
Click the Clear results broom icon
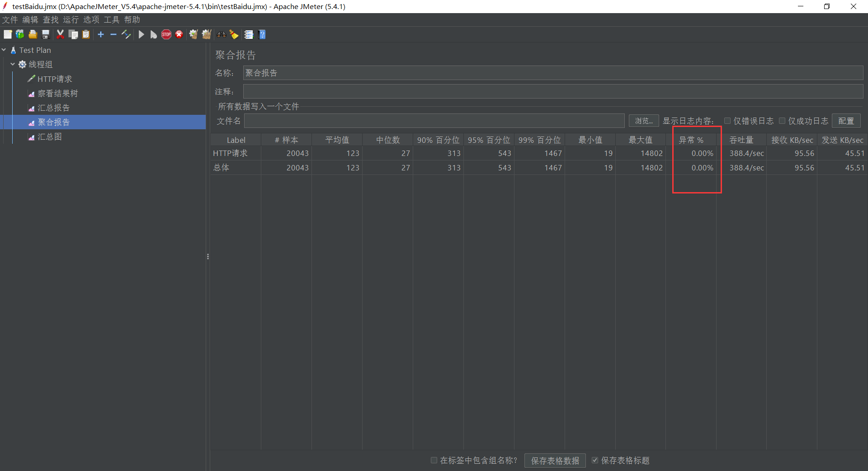coord(193,34)
